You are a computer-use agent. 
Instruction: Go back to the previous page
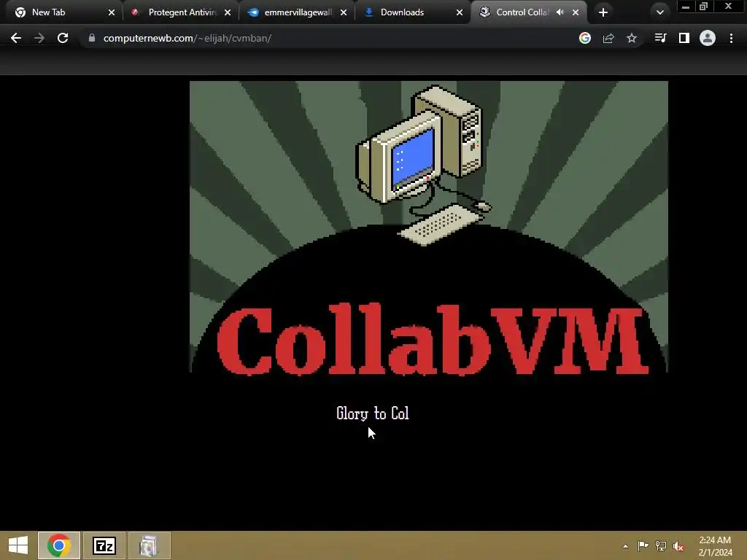point(16,38)
